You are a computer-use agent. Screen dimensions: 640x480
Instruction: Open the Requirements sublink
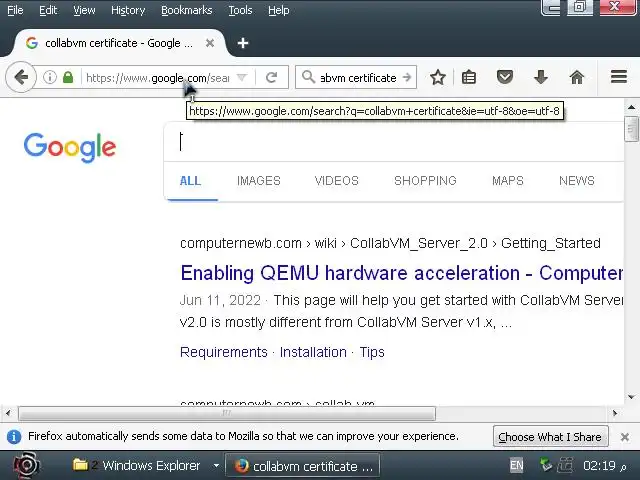tap(224, 352)
